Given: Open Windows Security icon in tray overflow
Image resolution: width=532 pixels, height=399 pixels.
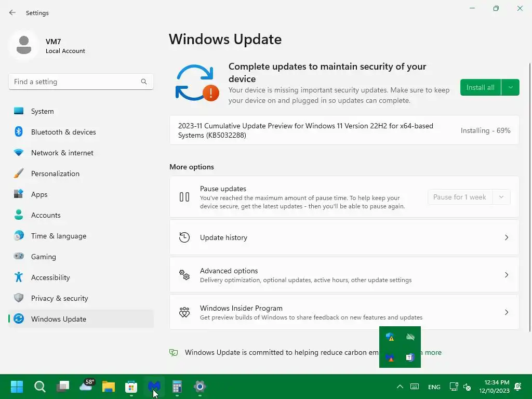Looking at the screenshot, I should (x=390, y=337).
